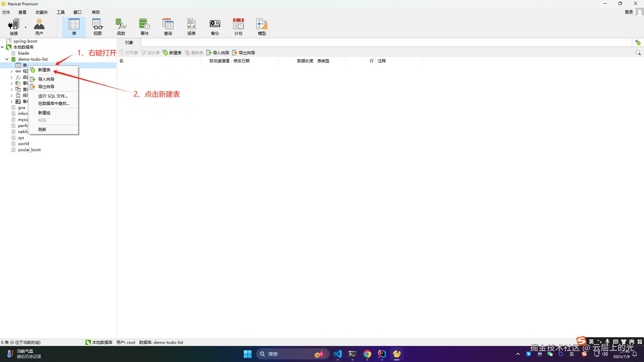The image size is (644, 362).
Task: Click the search magnifier icon in object pane
Action: coord(638,53)
